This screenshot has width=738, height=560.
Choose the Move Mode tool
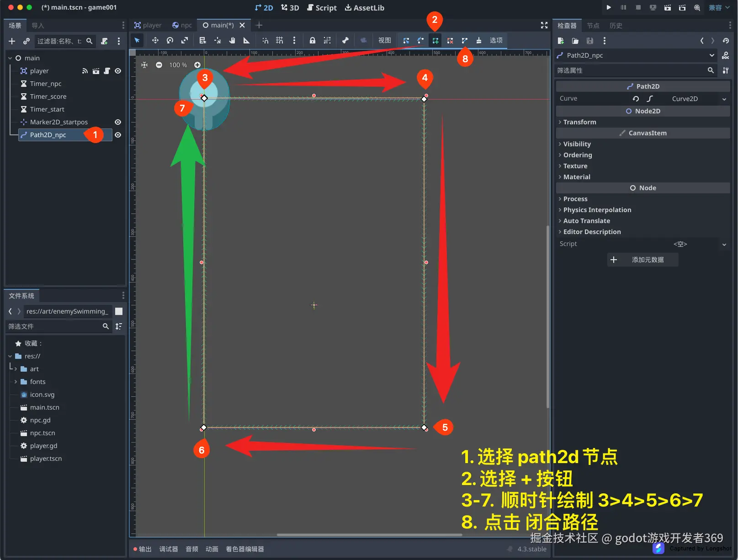tap(155, 40)
